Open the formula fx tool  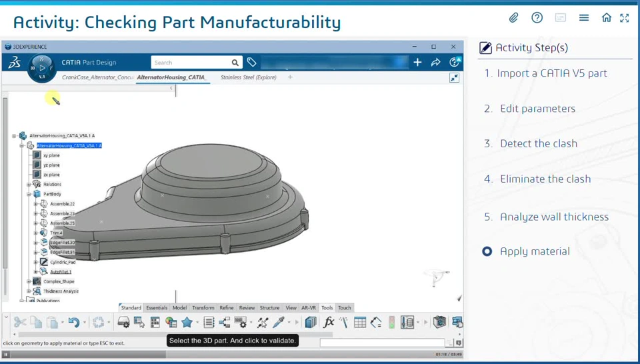(329, 323)
